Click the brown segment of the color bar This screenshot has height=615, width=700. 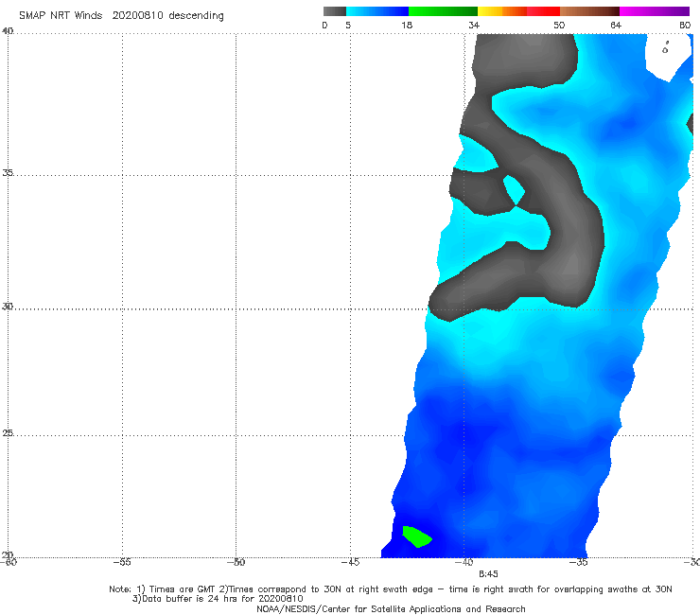tap(589, 11)
